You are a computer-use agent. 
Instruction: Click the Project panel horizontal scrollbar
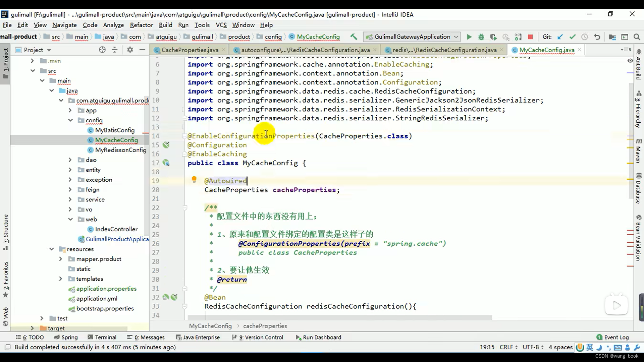69,329
